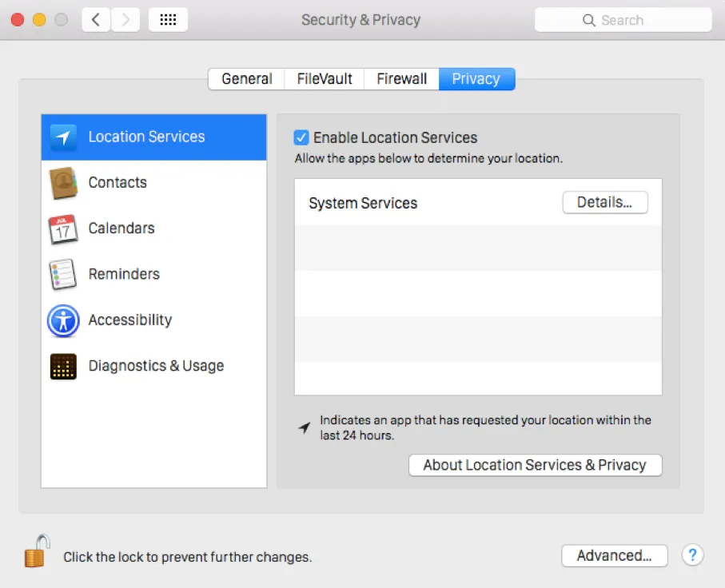Click the Location Services arrow icon in sidebar
This screenshot has width=725, height=588.
[x=63, y=137]
